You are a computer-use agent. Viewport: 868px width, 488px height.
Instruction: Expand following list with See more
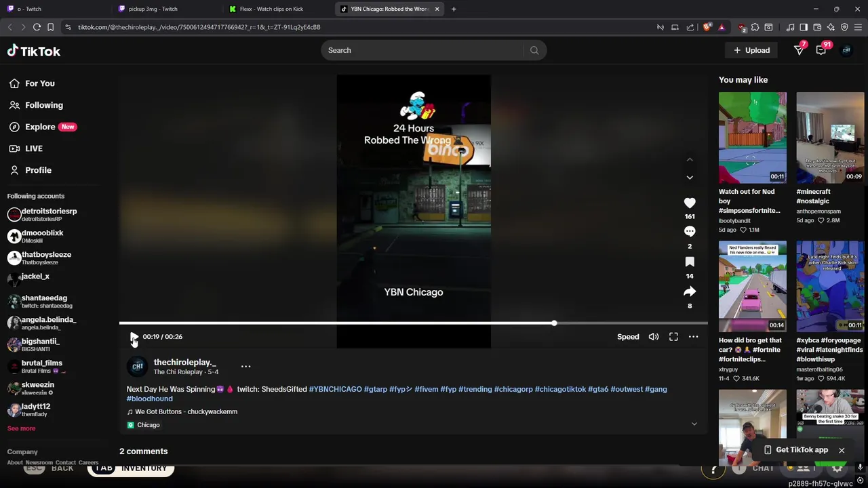coord(21,428)
